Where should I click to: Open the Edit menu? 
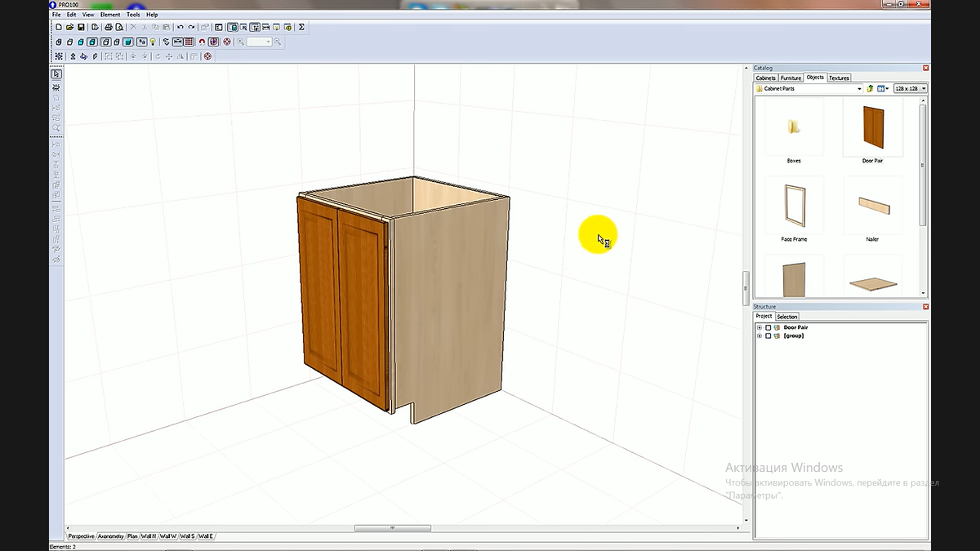[72, 15]
